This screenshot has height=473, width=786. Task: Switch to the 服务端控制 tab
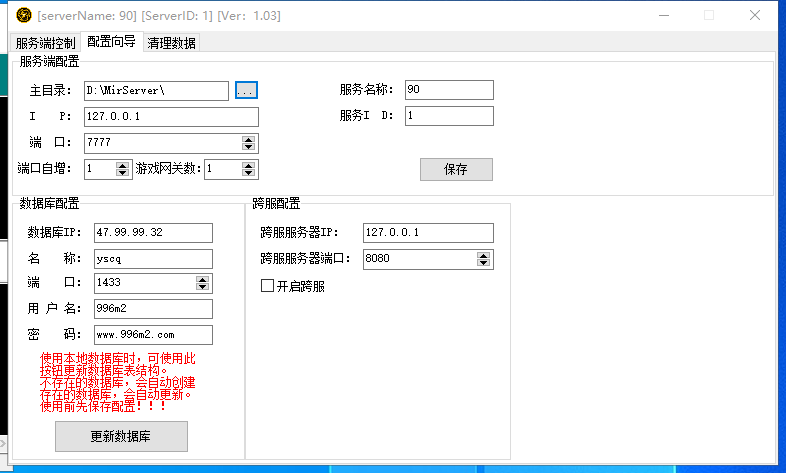point(45,43)
